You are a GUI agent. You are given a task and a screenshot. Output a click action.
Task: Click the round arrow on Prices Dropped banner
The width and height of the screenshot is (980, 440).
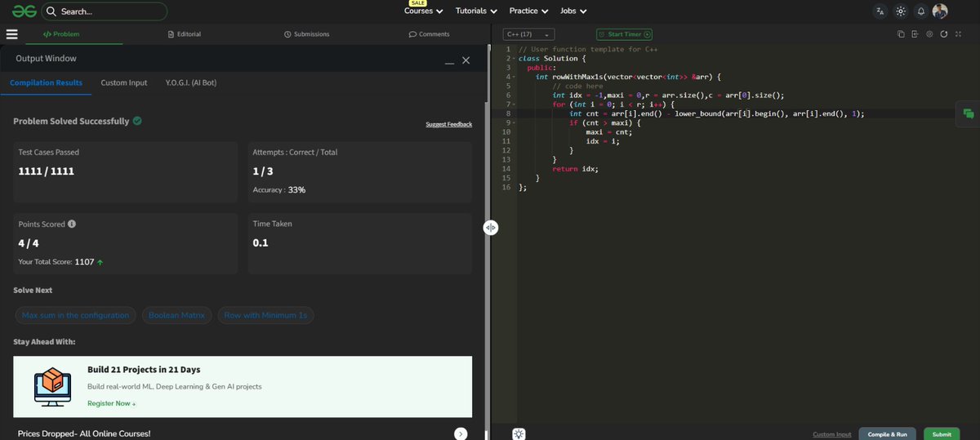click(461, 433)
